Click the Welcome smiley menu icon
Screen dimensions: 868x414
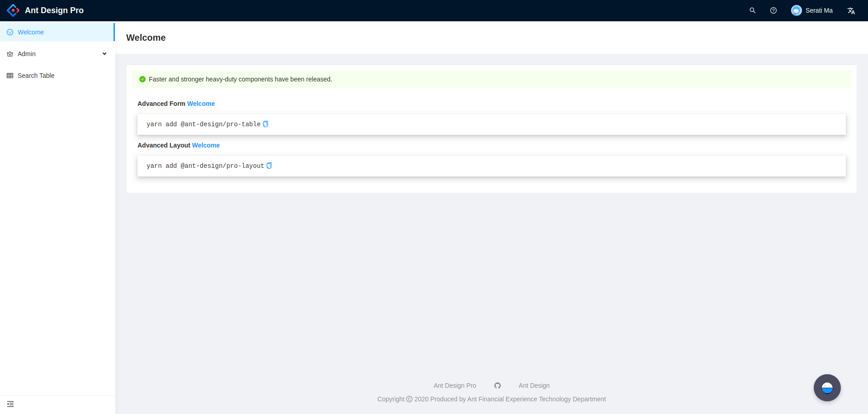[10, 32]
